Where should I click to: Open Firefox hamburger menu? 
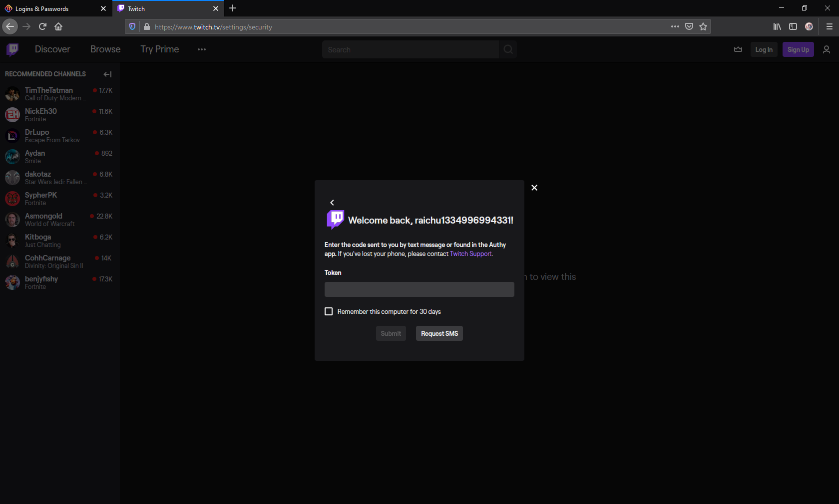click(x=830, y=26)
